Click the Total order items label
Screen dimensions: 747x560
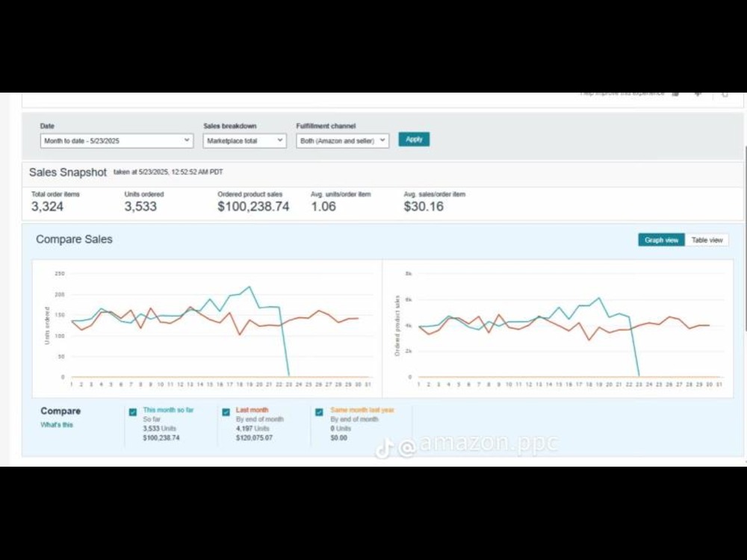(55, 194)
